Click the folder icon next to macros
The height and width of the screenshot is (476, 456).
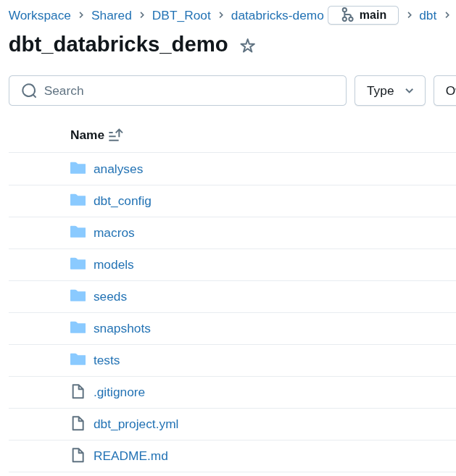pos(78,232)
